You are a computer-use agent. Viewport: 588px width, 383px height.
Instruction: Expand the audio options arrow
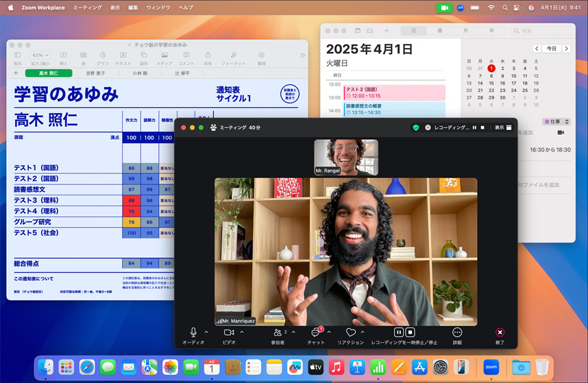click(206, 332)
